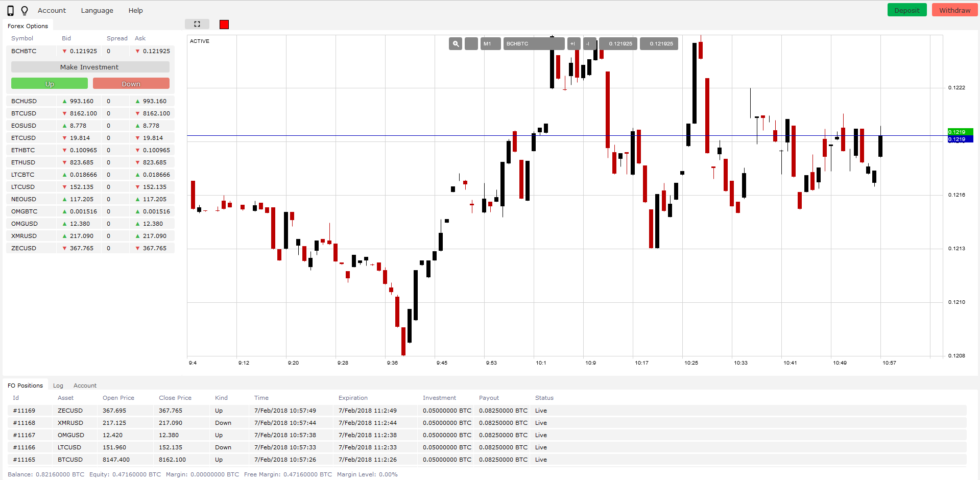Click the lightbulb icon in top bar
This screenshot has height=480, width=980.
click(x=25, y=11)
